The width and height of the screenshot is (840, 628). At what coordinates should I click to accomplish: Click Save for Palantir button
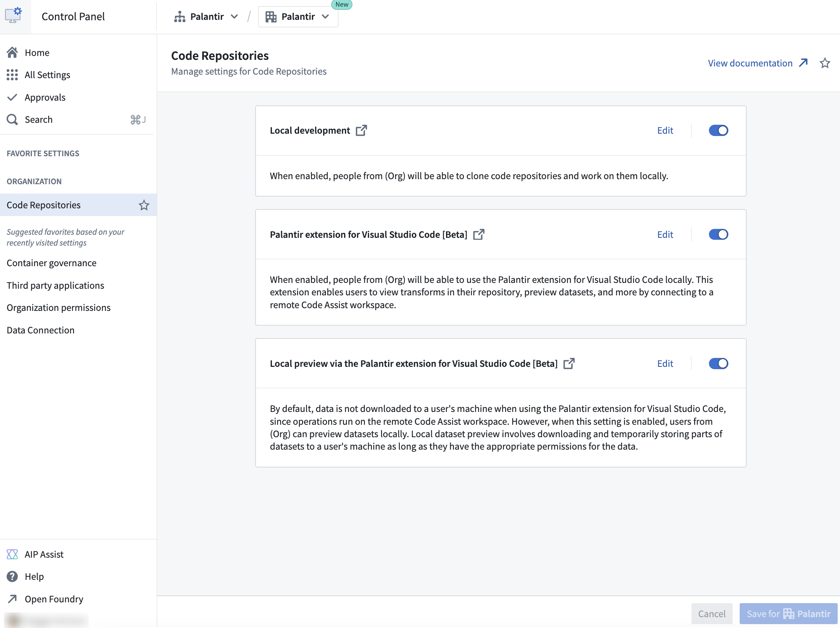point(788,614)
